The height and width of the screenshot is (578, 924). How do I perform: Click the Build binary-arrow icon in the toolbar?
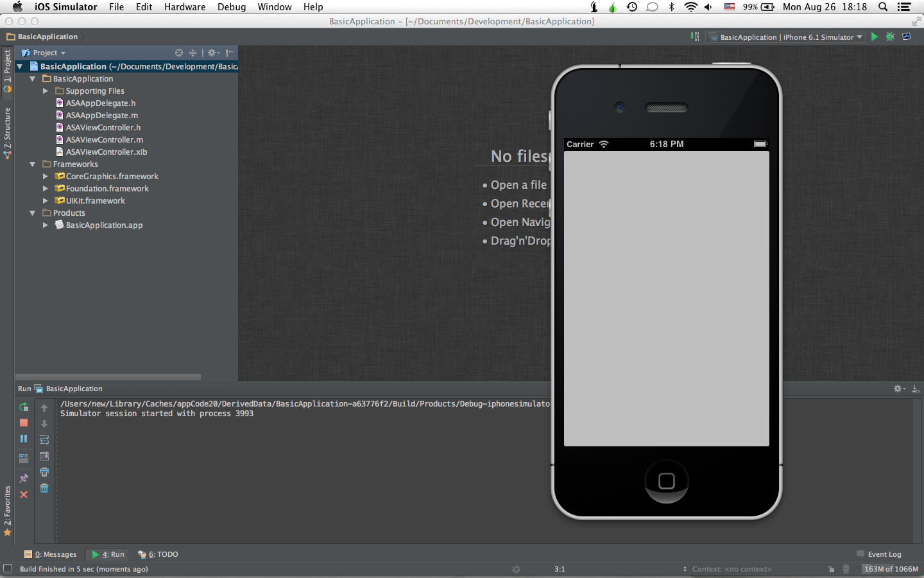[695, 37]
